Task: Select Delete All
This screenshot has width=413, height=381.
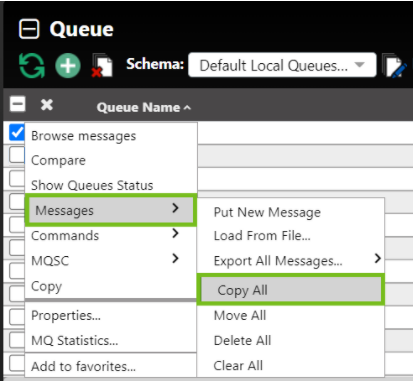Action: coord(291,341)
